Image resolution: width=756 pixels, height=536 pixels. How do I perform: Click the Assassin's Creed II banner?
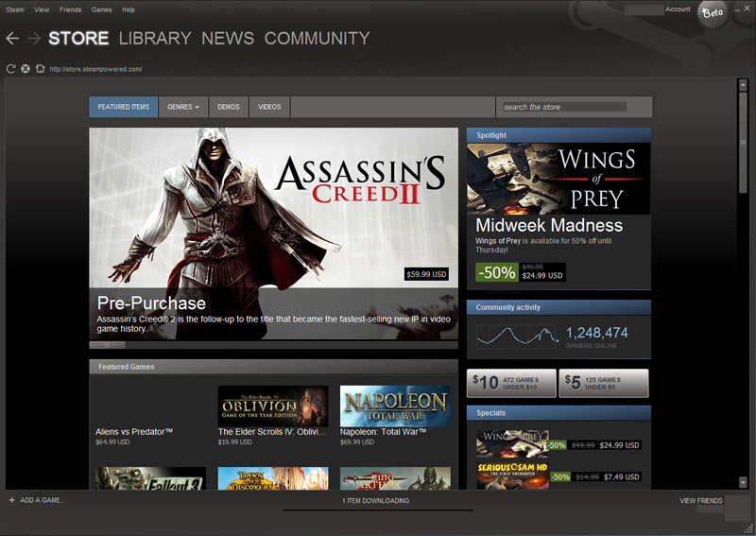point(273,234)
